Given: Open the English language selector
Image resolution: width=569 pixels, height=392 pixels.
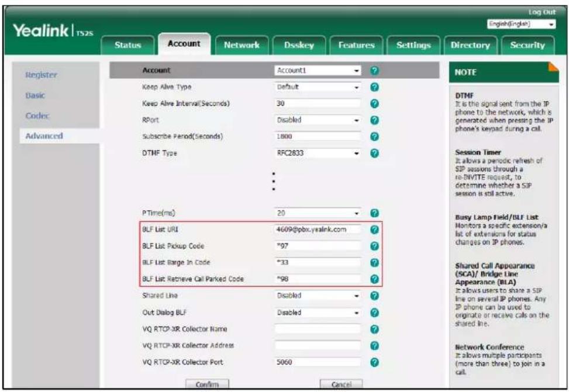Looking at the screenshot, I should [521, 25].
